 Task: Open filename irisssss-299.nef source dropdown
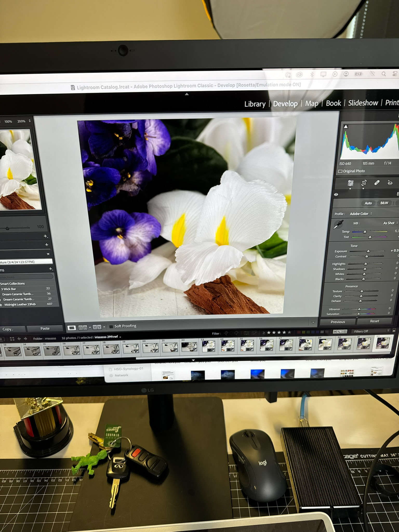(108, 337)
